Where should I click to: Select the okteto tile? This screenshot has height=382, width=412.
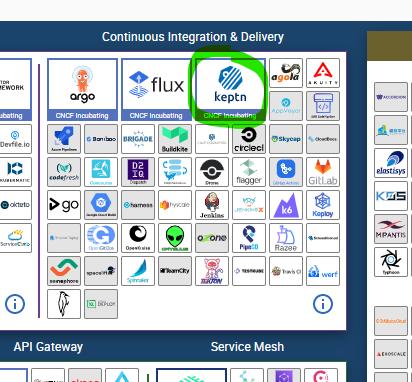pos(15,205)
